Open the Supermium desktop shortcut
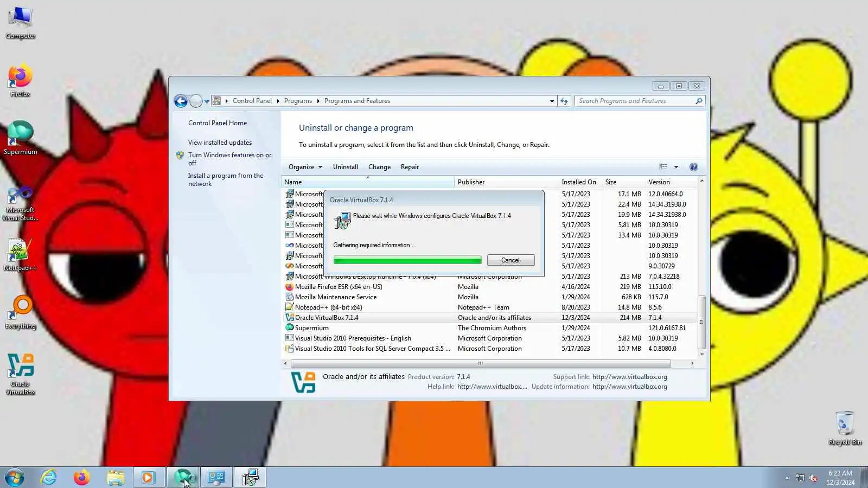The image size is (868, 488). (x=21, y=138)
